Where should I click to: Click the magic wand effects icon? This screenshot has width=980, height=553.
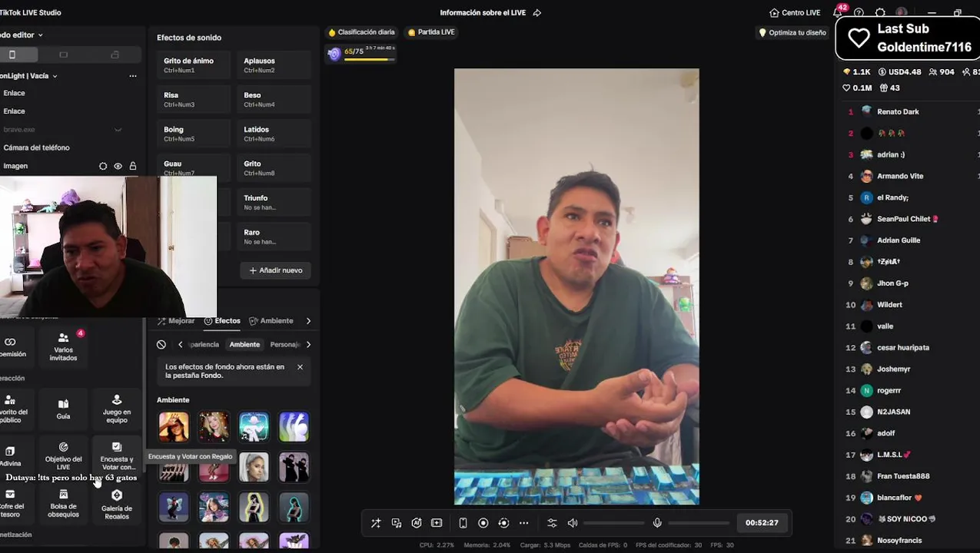376,523
